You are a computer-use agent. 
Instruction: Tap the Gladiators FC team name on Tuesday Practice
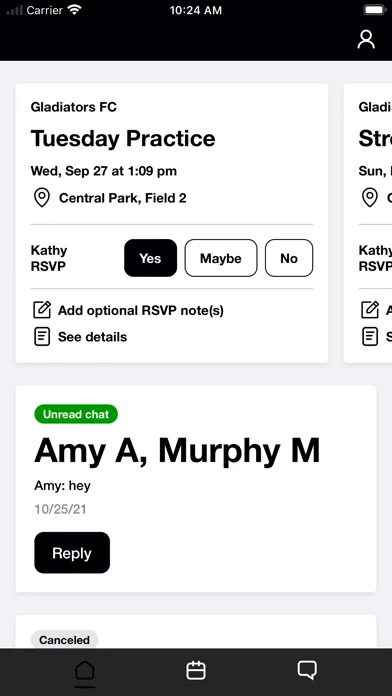click(x=74, y=107)
